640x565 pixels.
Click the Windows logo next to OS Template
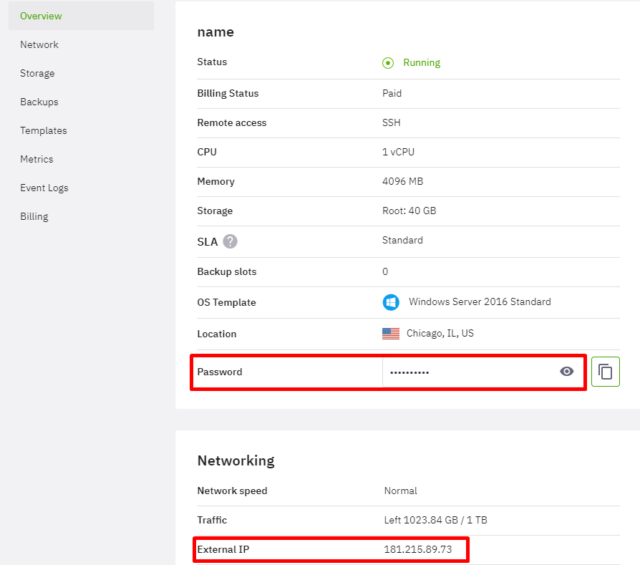coord(390,302)
